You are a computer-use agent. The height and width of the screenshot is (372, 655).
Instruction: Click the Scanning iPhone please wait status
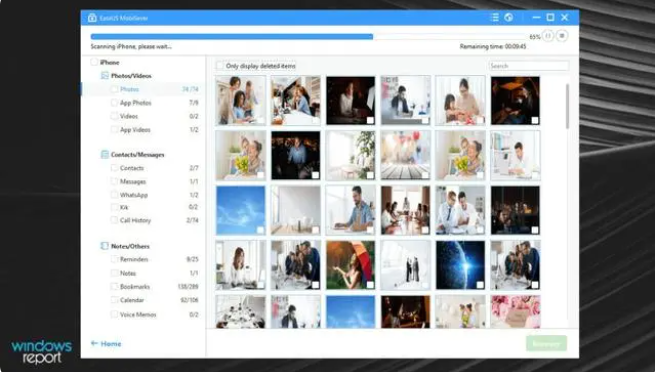pos(131,46)
